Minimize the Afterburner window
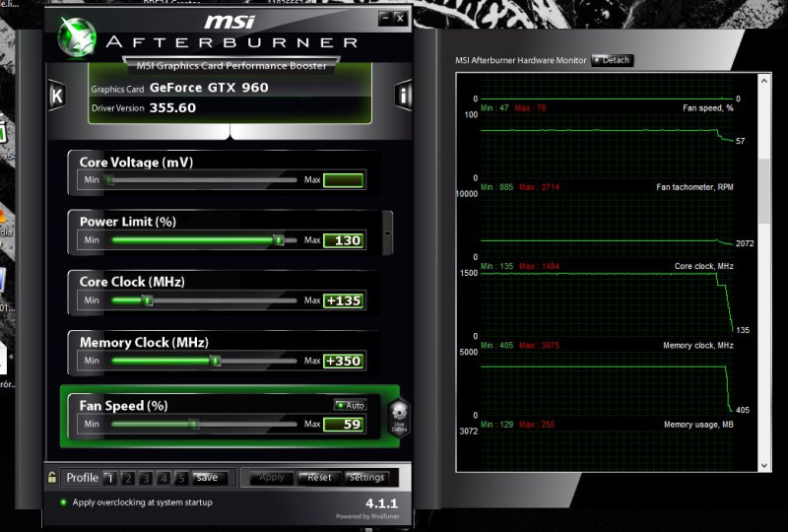This screenshot has width=788, height=532. pyautogui.click(x=385, y=19)
